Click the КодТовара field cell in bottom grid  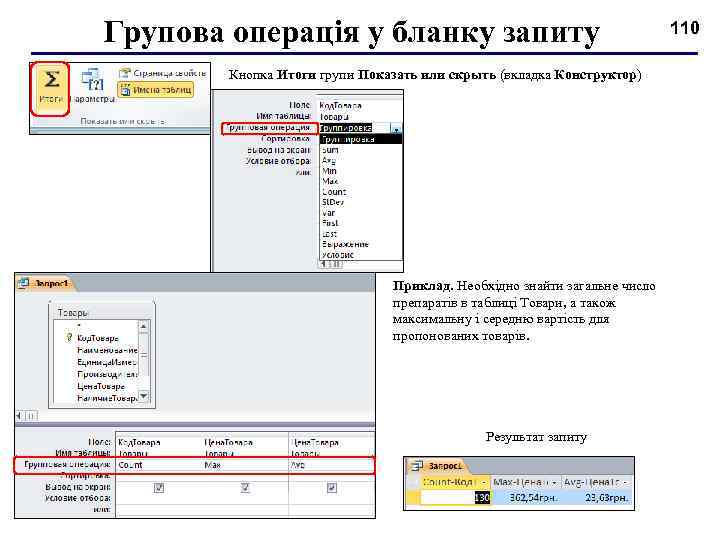pyautogui.click(x=158, y=443)
